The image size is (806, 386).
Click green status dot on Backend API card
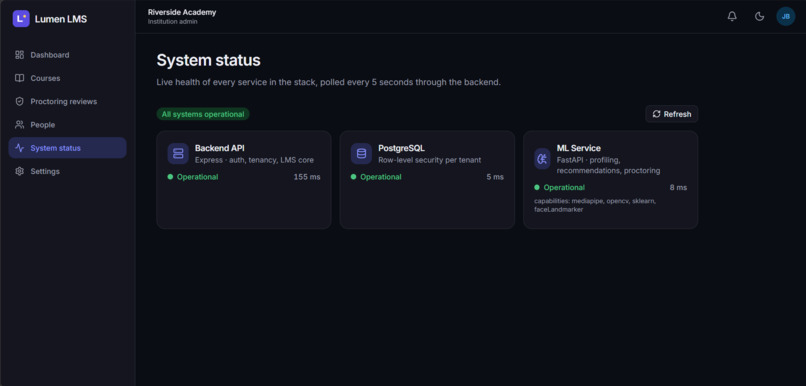(x=170, y=177)
